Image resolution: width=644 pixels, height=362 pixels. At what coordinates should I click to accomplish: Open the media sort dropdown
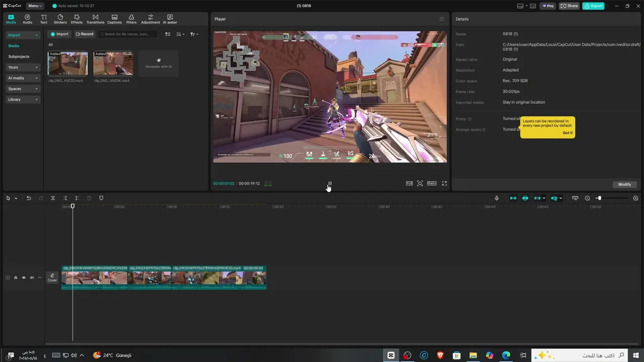pyautogui.click(x=181, y=34)
